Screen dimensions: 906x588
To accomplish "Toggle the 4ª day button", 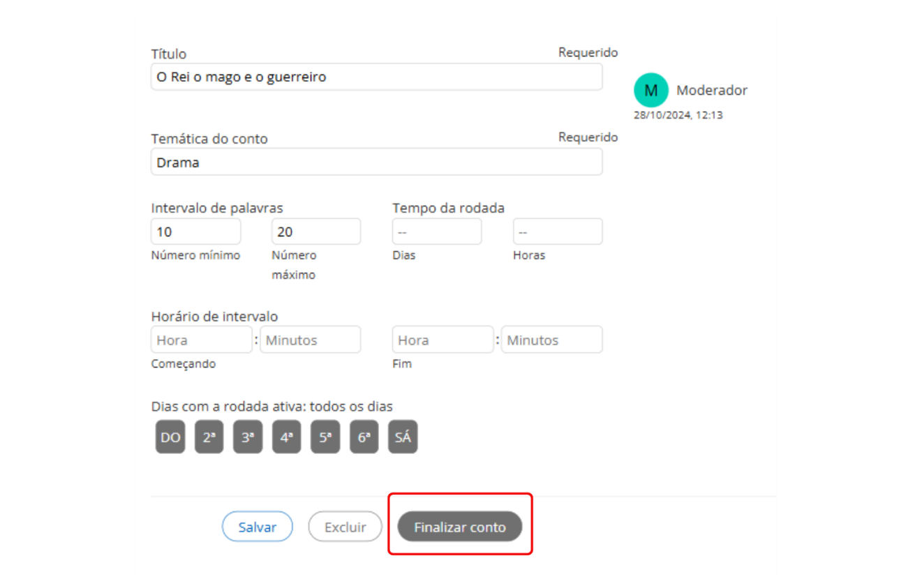I will tap(286, 438).
